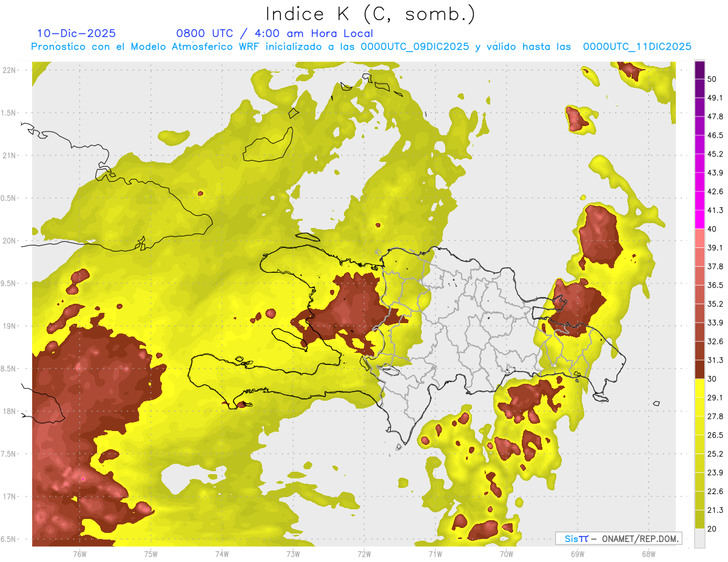728x562 pixels.
Task: Click the colorbar value "45.2"
Action: pyautogui.click(x=715, y=154)
